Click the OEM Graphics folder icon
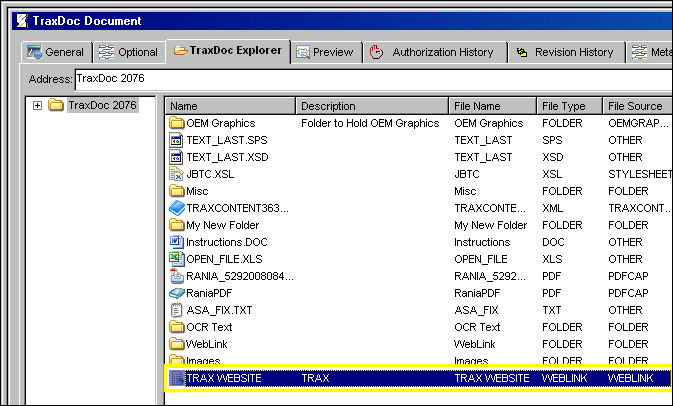This screenshot has height=406, width=673. (x=176, y=123)
